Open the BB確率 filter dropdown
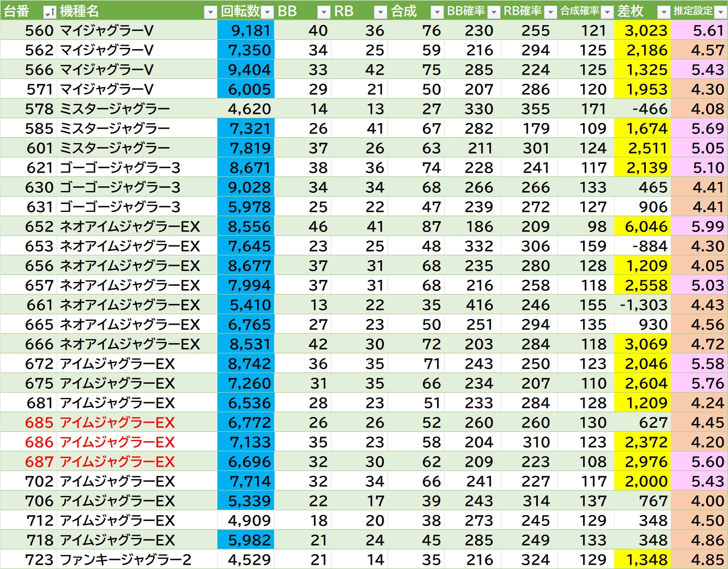This screenshot has width=728, height=569. 494,12
